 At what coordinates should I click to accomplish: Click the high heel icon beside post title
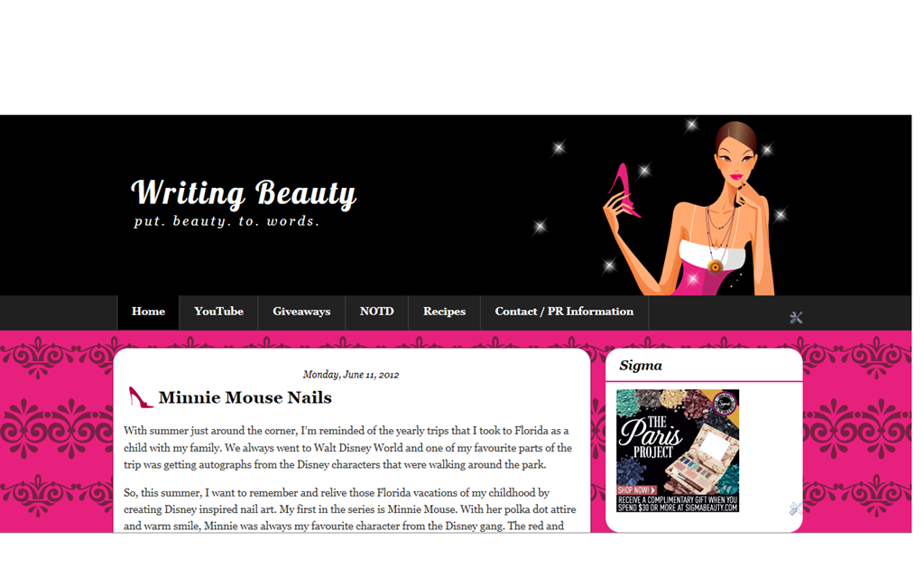140,397
